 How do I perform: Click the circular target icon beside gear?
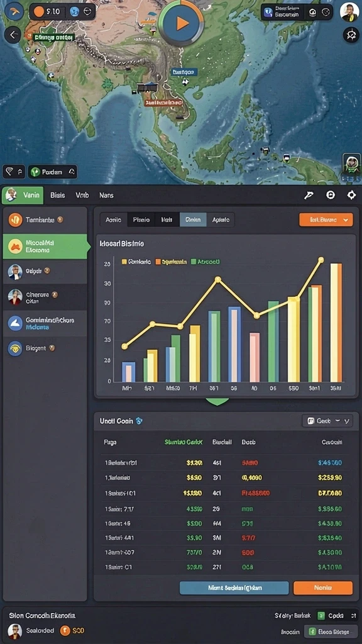tap(331, 196)
